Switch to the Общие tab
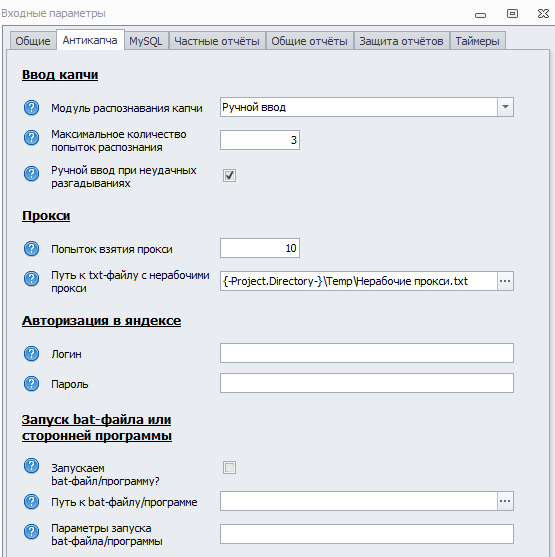This screenshot has height=557, width=555. point(33,41)
